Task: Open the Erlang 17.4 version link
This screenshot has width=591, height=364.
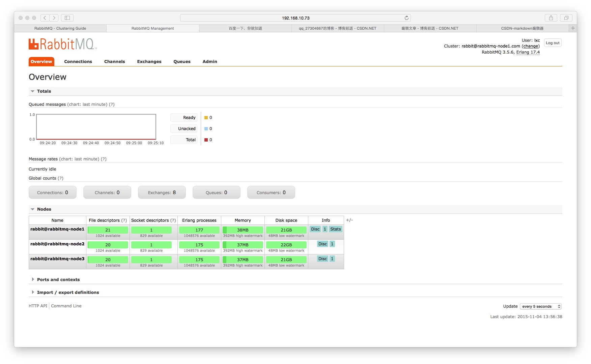Action: pyautogui.click(x=528, y=52)
